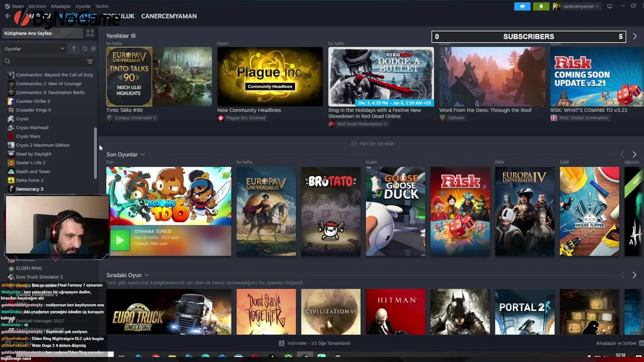The width and height of the screenshot is (644, 362).
Task: Open the announcements megaphone button
Action: (522, 7)
